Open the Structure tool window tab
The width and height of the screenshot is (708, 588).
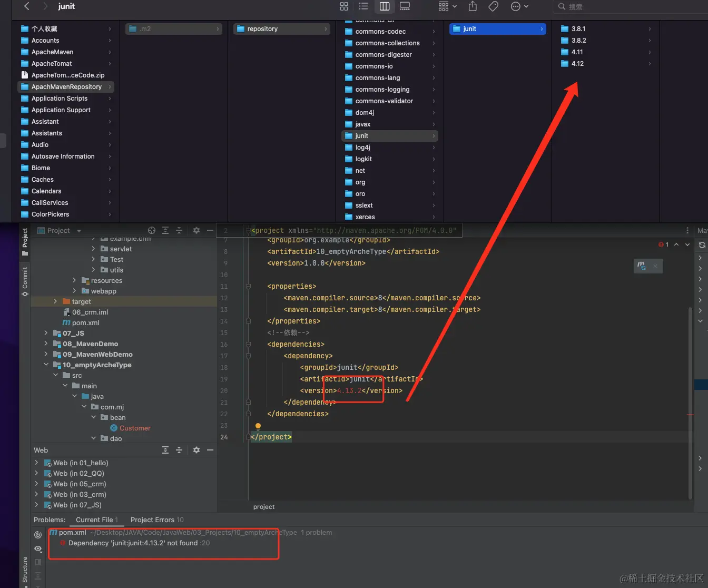point(25,571)
